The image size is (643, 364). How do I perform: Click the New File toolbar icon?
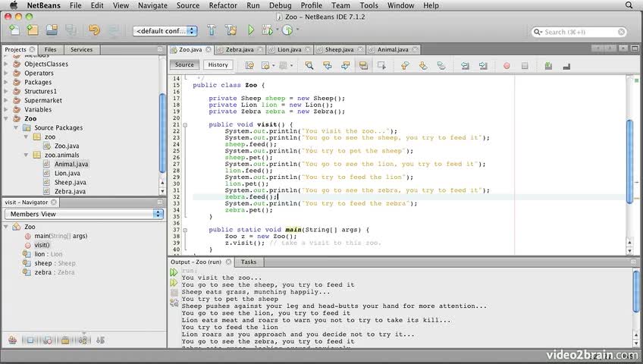14,30
